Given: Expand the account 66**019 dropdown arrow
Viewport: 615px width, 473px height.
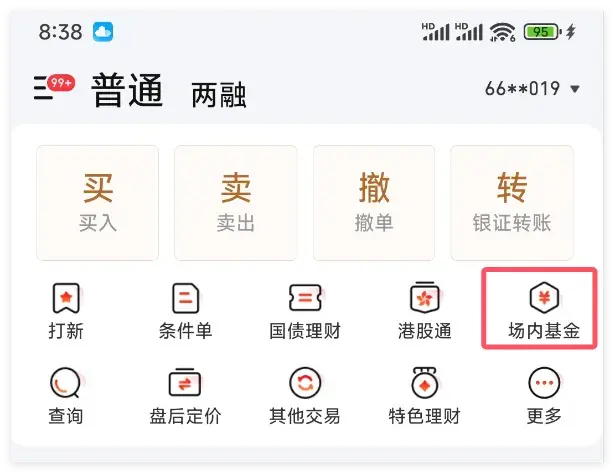Looking at the screenshot, I should 574,89.
